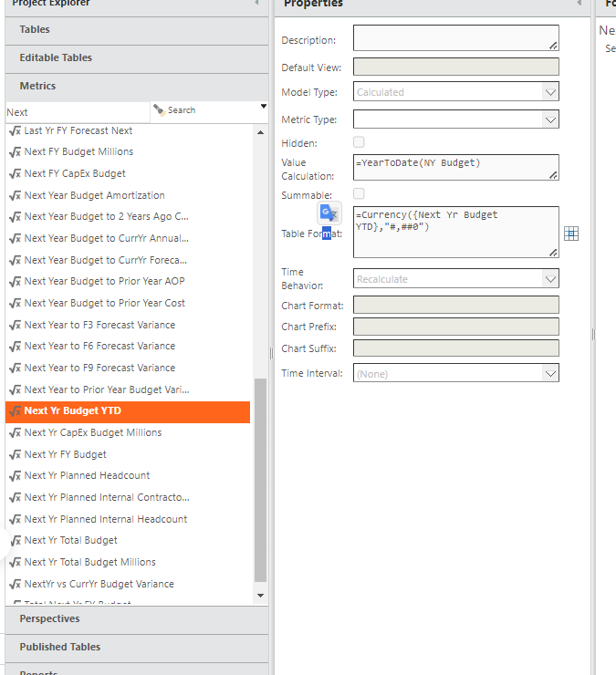Toggle the Hidden checkbox
Viewport: 616px width, 675px height.
pyautogui.click(x=359, y=142)
